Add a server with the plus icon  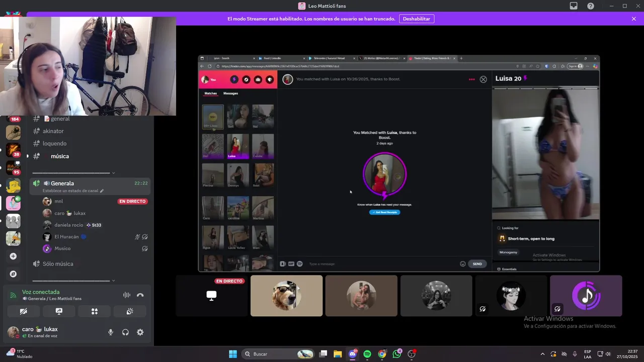pos(13,256)
